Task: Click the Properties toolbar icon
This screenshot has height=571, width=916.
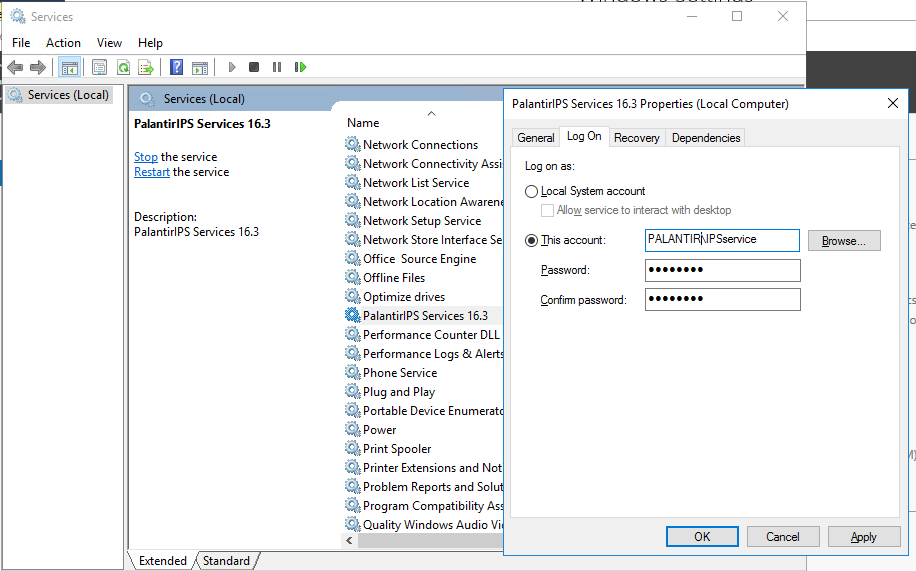Action: point(99,67)
